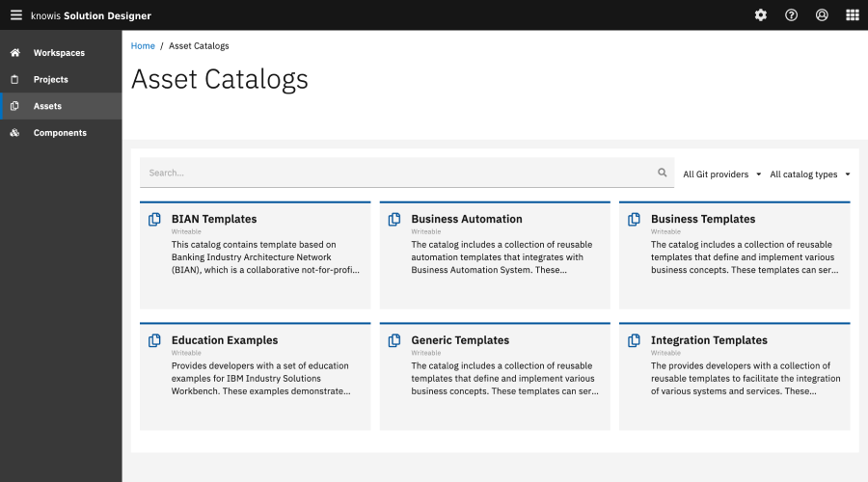Viewport: 868px width, 482px height.
Task: Follow the Home breadcrumb link
Action: pos(143,46)
